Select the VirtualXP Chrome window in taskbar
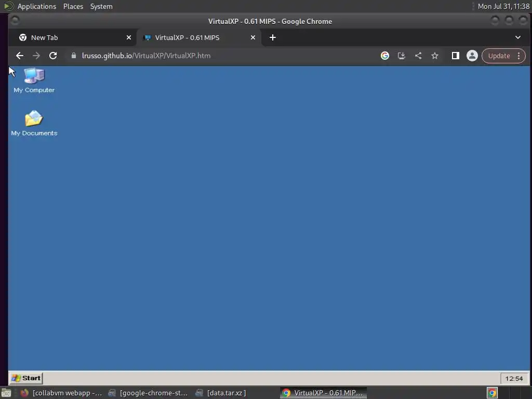The height and width of the screenshot is (399, 532). click(x=323, y=393)
